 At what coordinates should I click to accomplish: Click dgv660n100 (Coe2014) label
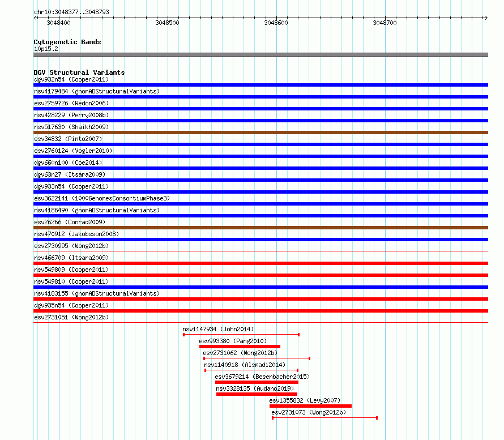click(68, 163)
